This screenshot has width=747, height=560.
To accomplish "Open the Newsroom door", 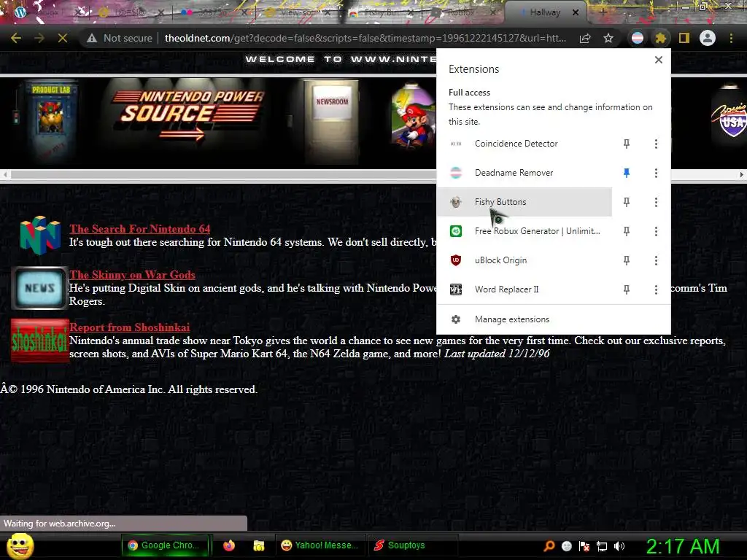I will [x=332, y=122].
